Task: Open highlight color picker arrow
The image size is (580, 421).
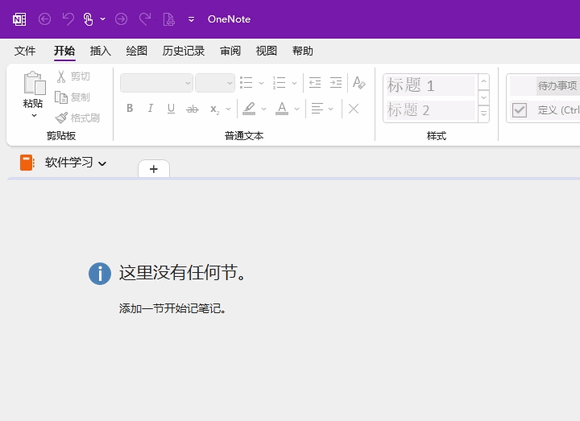Action: pos(264,109)
